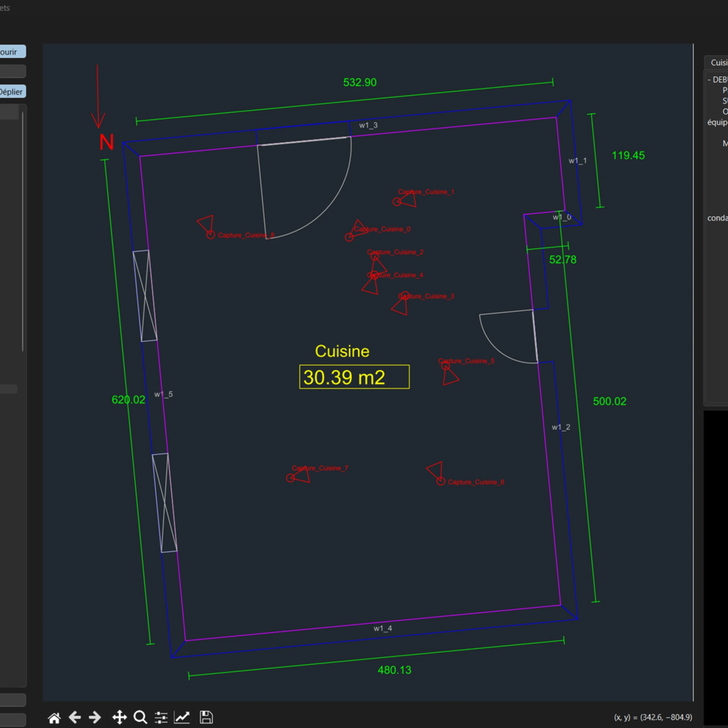Screen dimensions: 728x728
Task: Click the empty field below 'ourir' button
Action: [x=13, y=71]
